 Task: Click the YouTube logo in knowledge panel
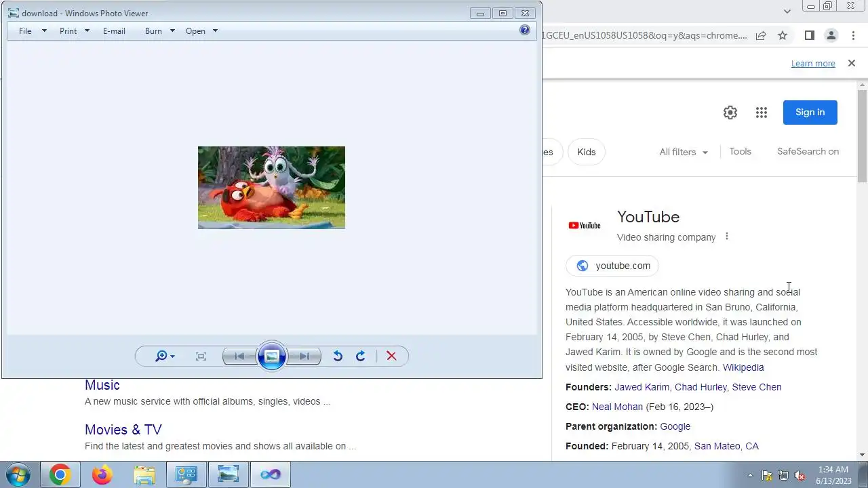coord(585,226)
